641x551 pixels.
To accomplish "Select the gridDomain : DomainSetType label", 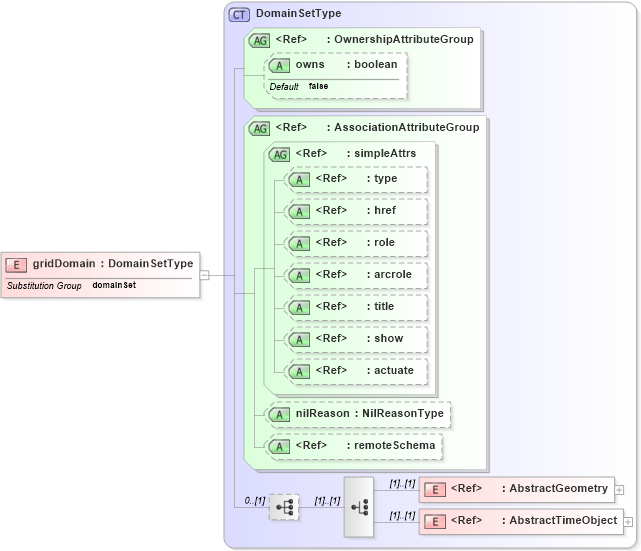I will pos(113,264).
